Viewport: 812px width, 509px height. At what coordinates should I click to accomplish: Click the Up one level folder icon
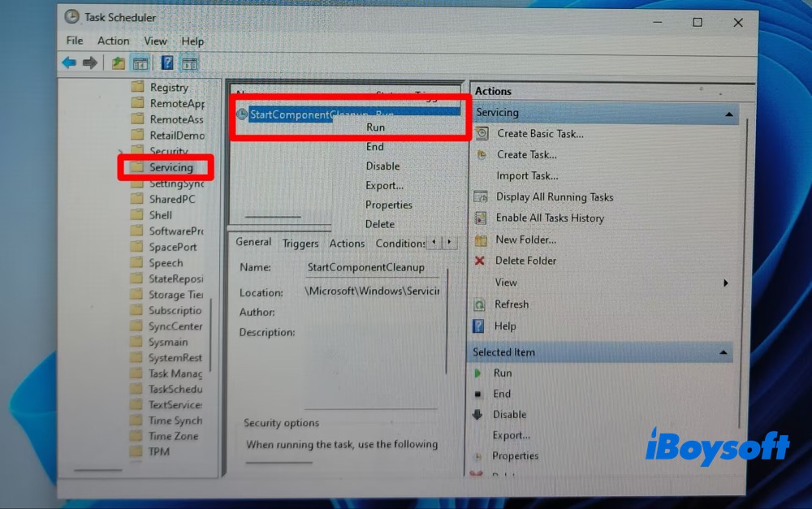(119, 63)
